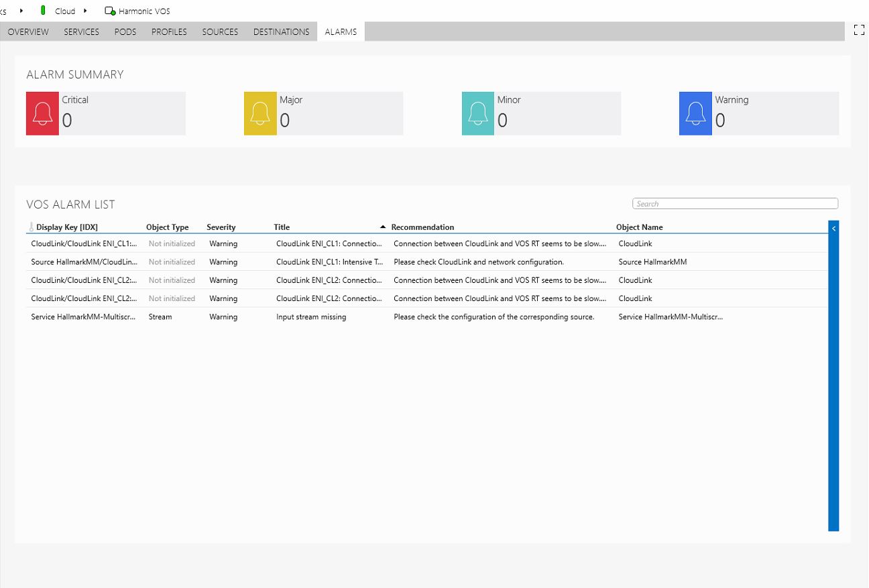Sort by Recommendation column header

(422, 227)
